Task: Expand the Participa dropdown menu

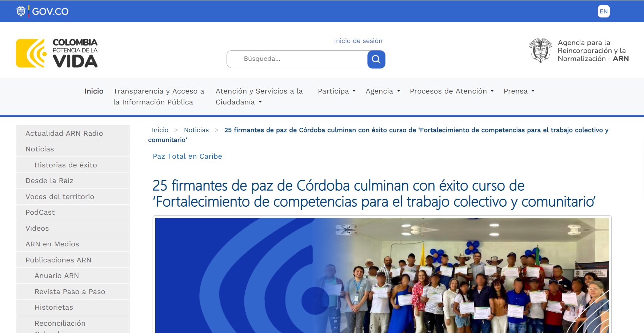Action: [x=336, y=91]
